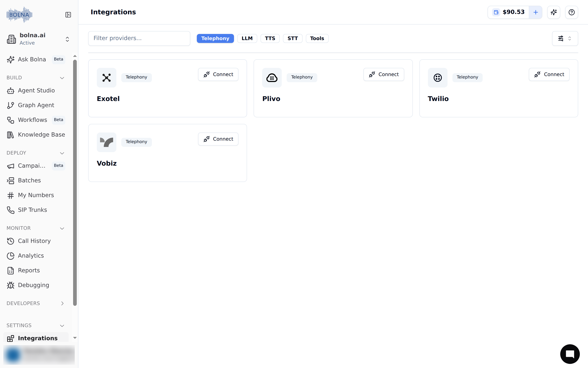
Task: Click the Agent Studio robot icon
Action: tap(10, 91)
